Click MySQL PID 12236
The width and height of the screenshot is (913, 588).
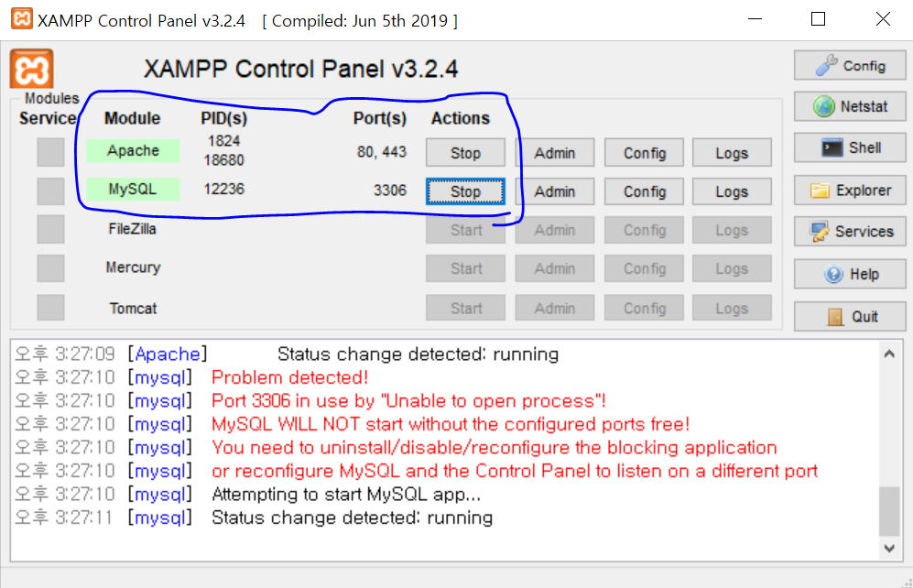click(x=223, y=190)
